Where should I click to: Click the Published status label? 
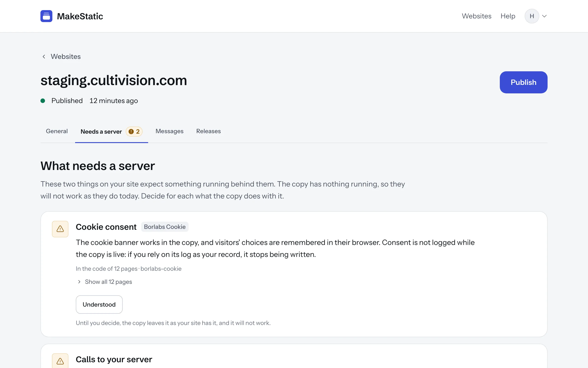(67, 101)
